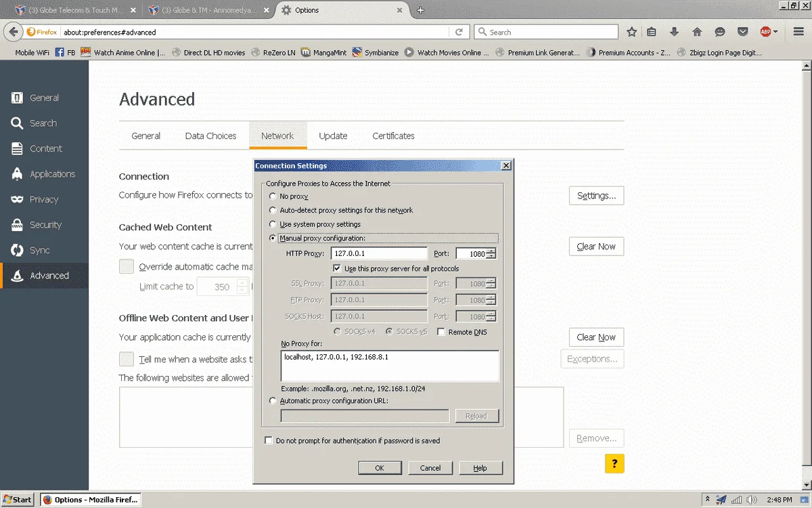The height and width of the screenshot is (508, 812).
Task: Open Search preferences in sidebar
Action: (x=44, y=123)
